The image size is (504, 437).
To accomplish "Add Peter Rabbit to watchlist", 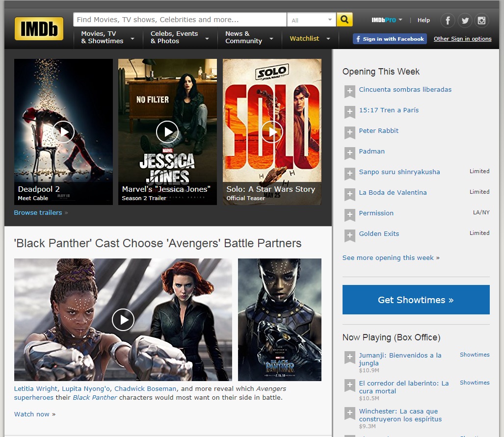I will pyautogui.click(x=349, y=132).
